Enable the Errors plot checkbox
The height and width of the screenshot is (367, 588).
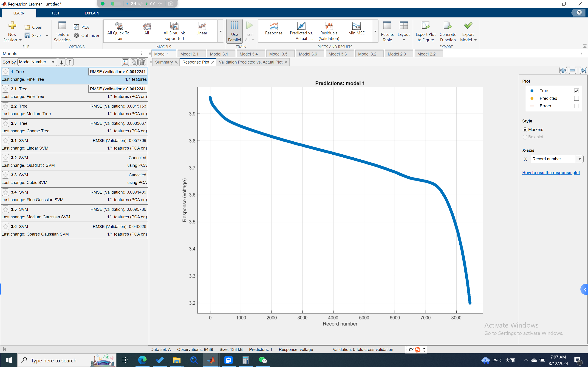[576, 106]
